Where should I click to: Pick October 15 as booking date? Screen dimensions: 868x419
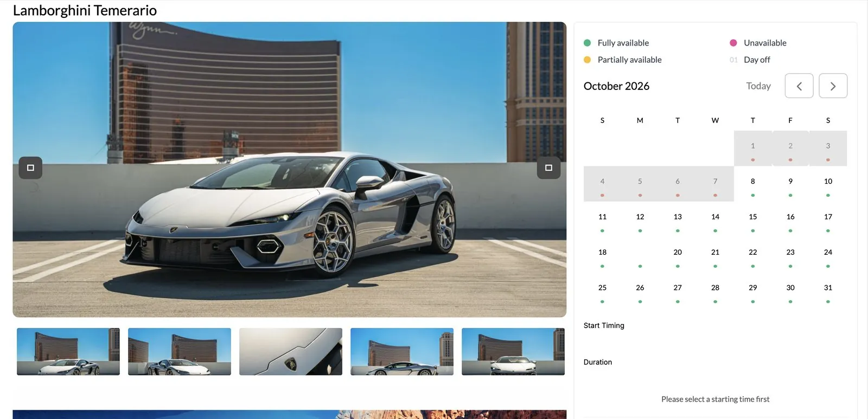[752, 220]
